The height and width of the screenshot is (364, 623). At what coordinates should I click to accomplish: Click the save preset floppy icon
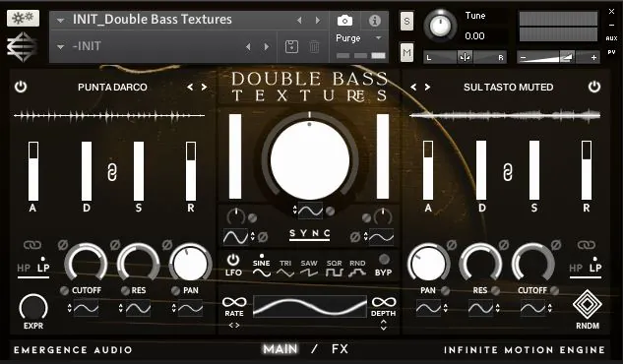[291, 46]
